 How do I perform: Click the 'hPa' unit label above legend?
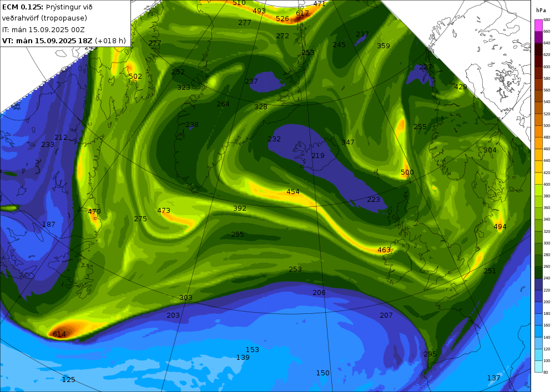541,11
